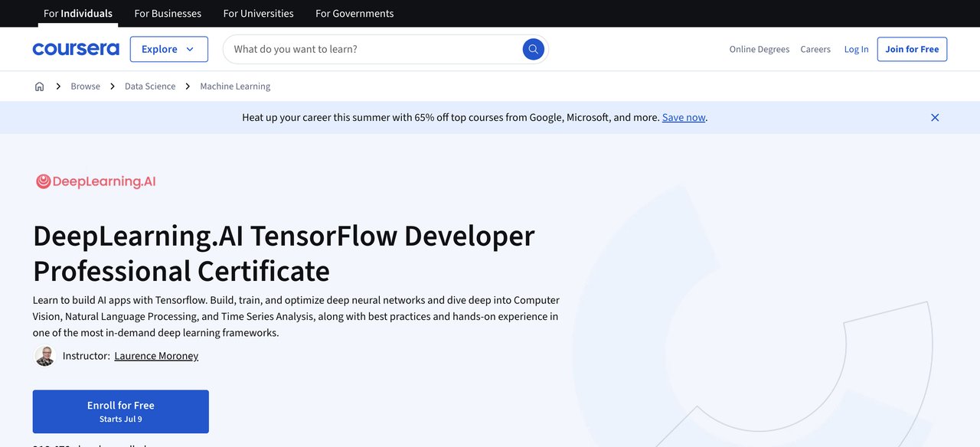Click Join for Free

tap(911, 48)
